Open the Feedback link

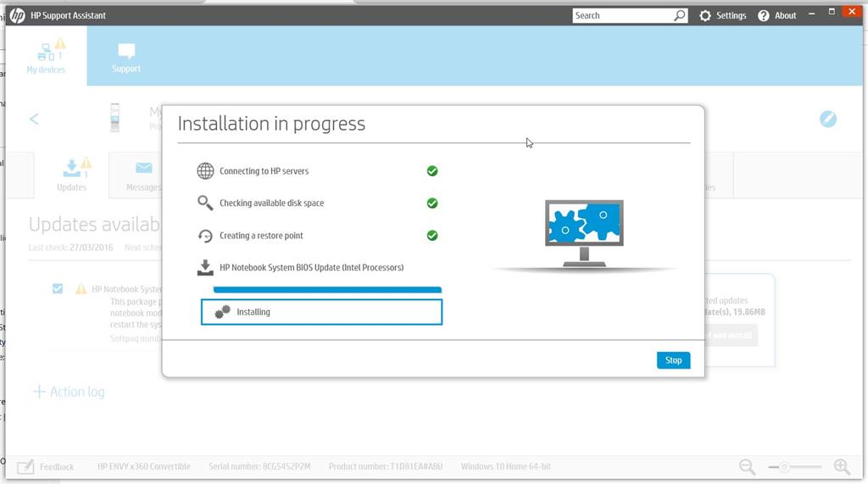[x=57, y=467]
